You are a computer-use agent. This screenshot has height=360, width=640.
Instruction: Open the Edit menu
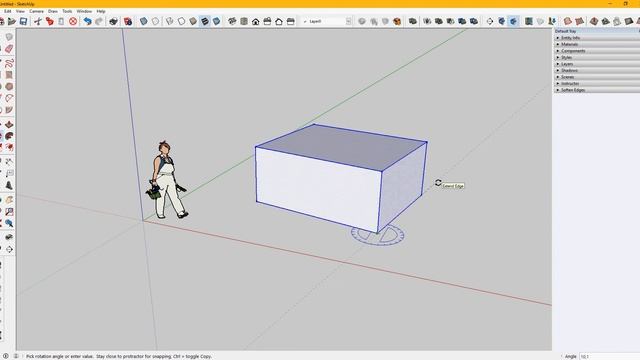pyautogui.click(x=7, y=11)
